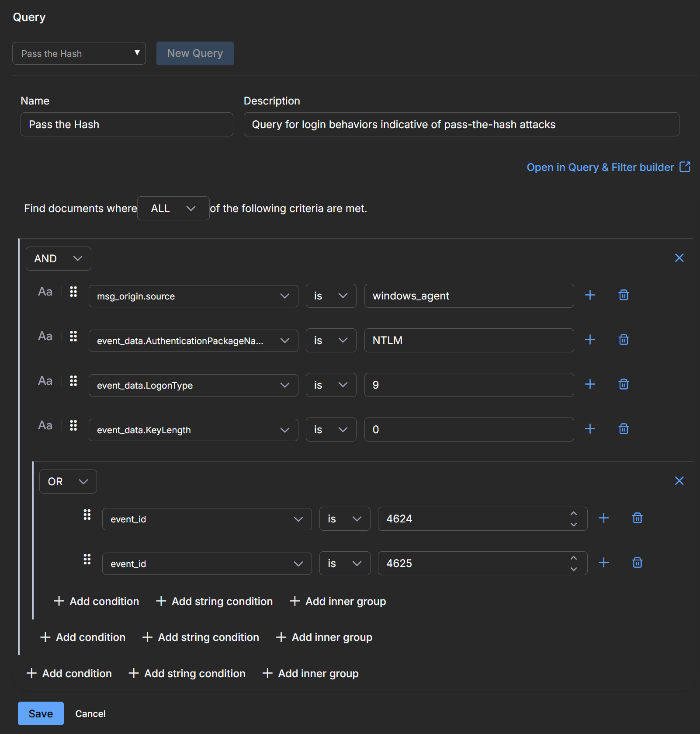Increment the 4624 event_id value stepper
Viewport: 700px width, 734px height.
point(573,514)
